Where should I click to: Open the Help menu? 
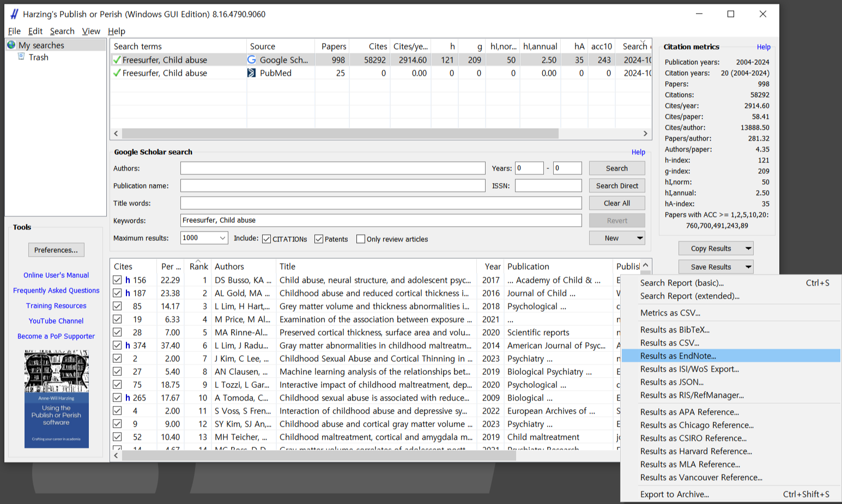117,31
